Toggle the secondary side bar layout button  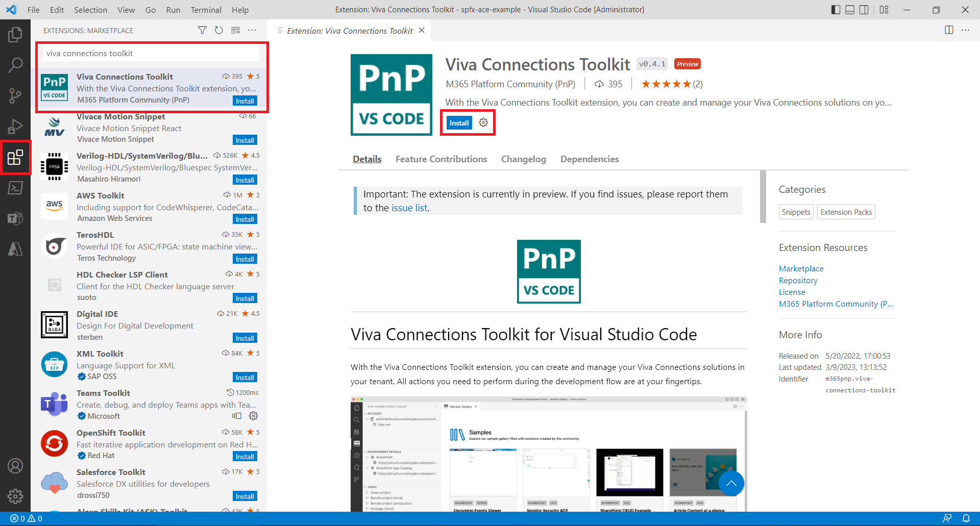tap(864, 10)
